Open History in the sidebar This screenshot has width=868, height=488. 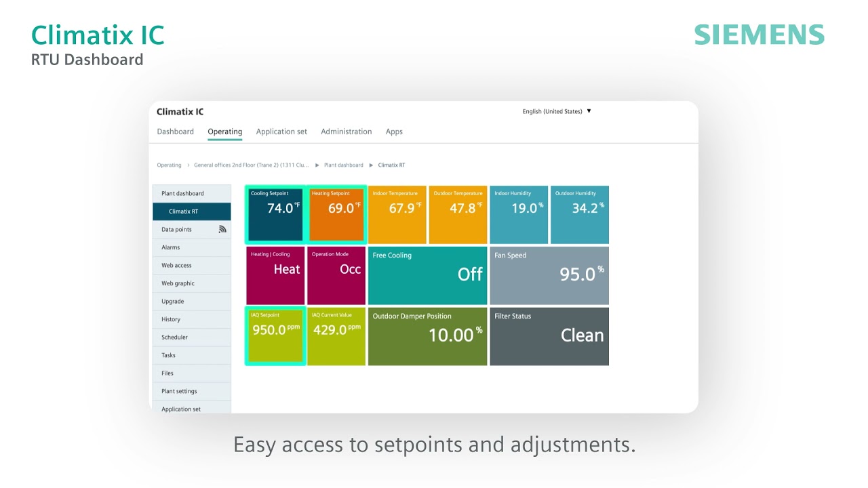tap(192, 319)
